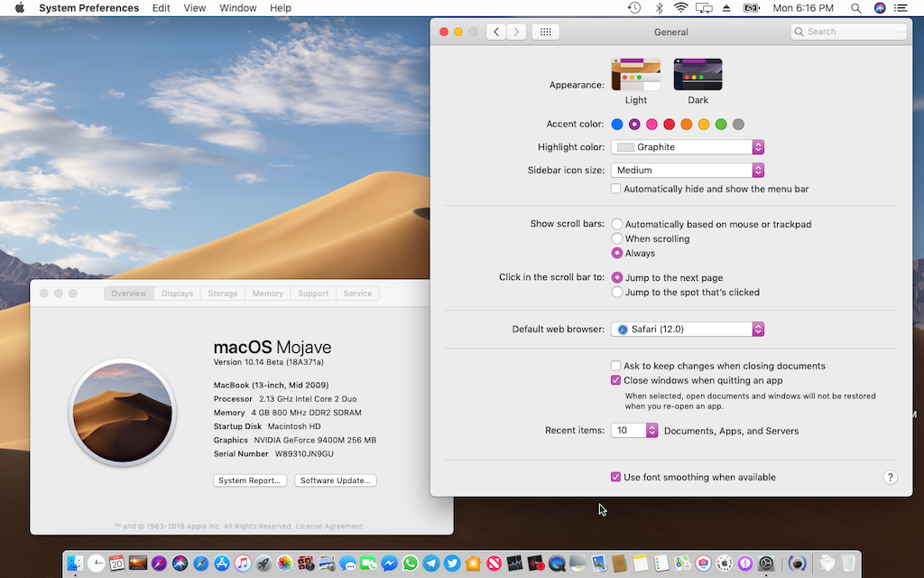Select the Light appearance thumbnail
Image resolution: width=924 pixels, height=578 pixels.
point(636,74)
